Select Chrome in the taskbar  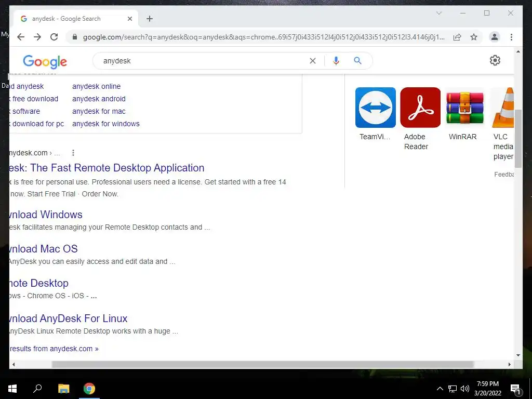89,389
